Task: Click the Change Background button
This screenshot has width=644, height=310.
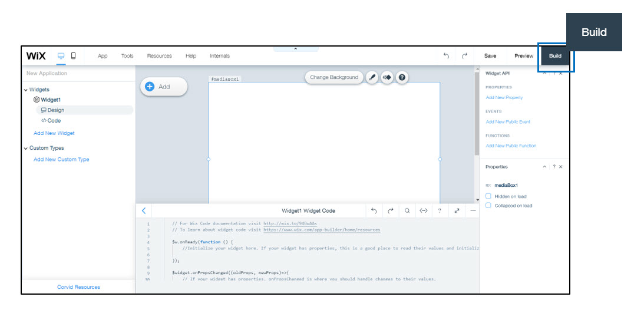Action: pos(334,77)
